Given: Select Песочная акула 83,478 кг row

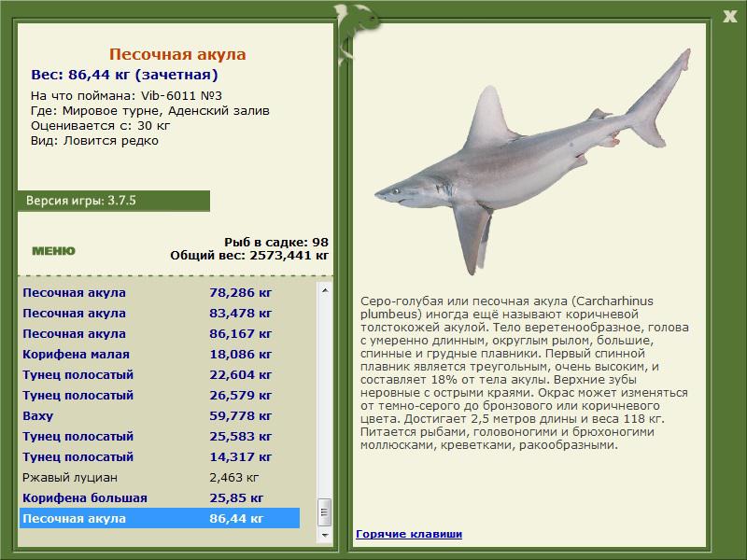Looking at the screenshot, I should (x=160, y=313).
